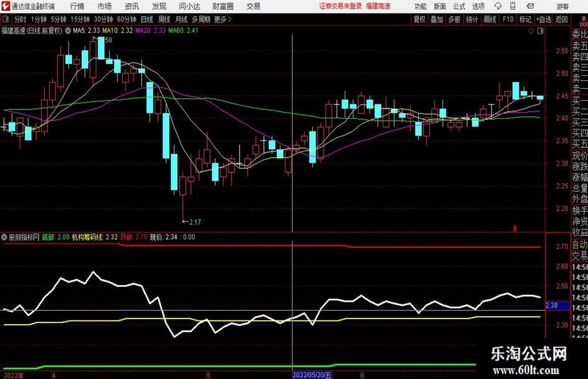Open the mail envelope icon
Screen dimensions: 588x379
click(530, 6)
